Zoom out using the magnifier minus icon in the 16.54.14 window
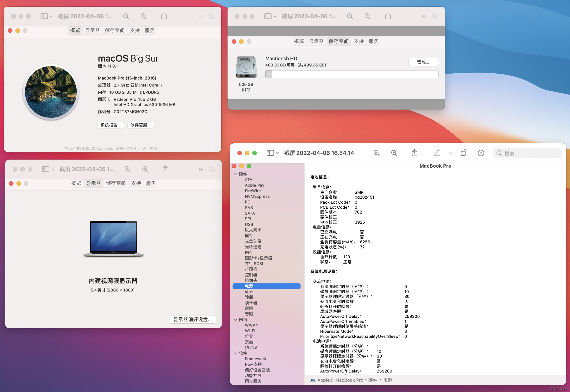Screen dimensions: 570x392 [376, 153]
